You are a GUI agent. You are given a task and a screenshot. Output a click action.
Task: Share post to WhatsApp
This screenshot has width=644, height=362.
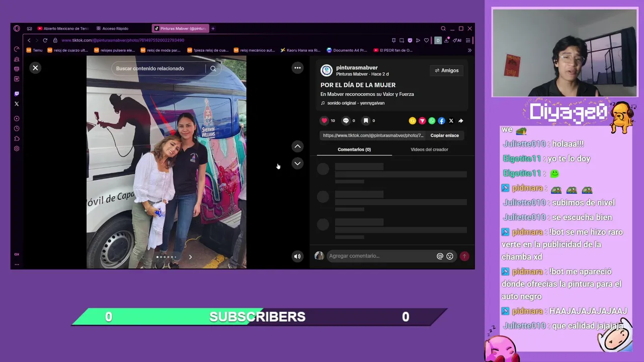432,121
